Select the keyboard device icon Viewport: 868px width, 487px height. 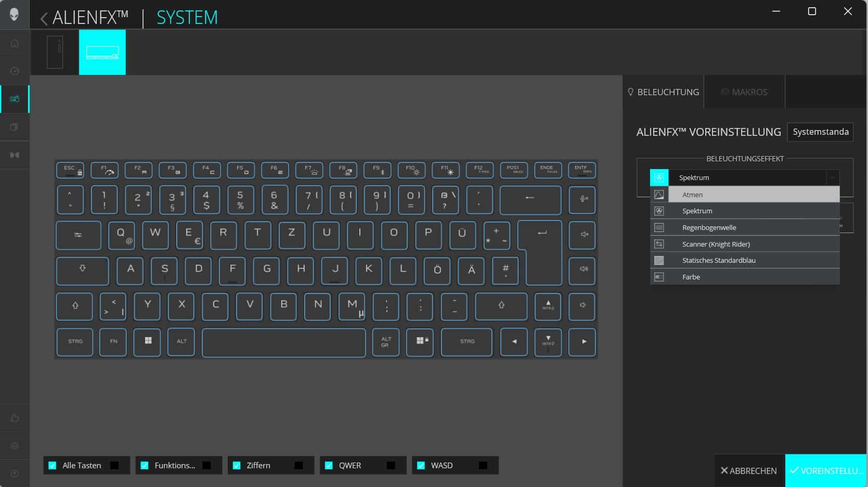[x=102, y=52]
